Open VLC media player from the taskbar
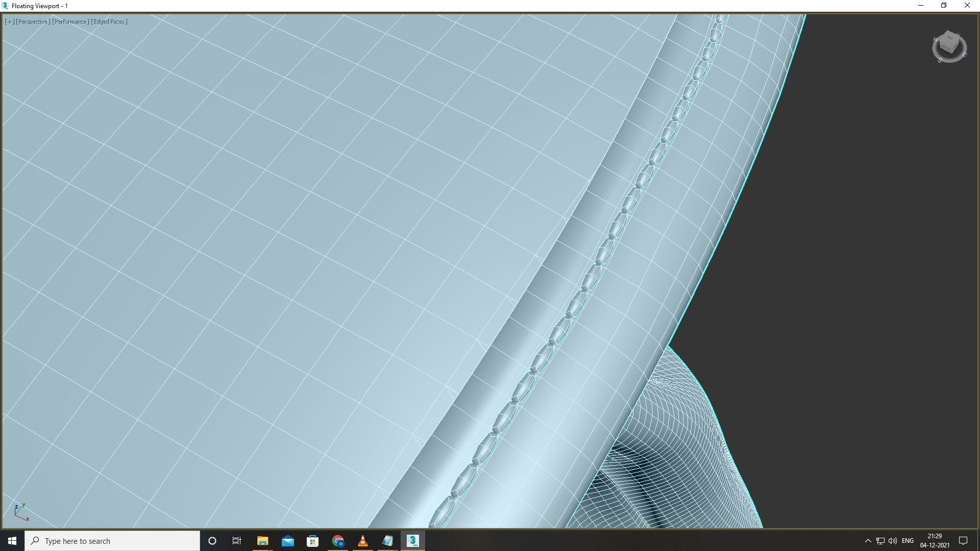The width and height of the screenshot is (980, 551). [x=362, y=541]
